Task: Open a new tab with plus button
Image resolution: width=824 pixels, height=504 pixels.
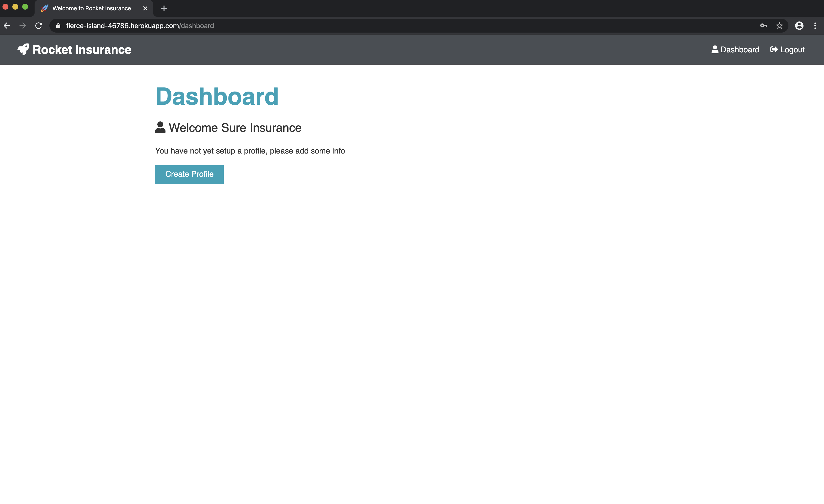Action: point(164,8)
